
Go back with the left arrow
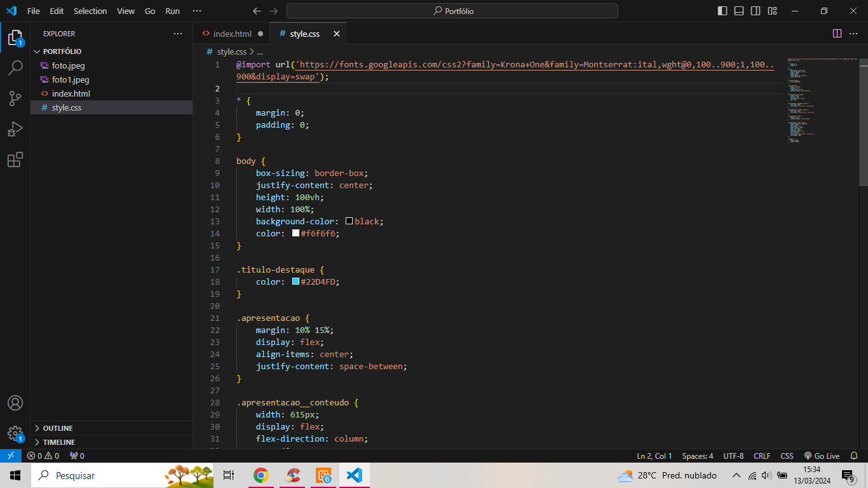257,11
